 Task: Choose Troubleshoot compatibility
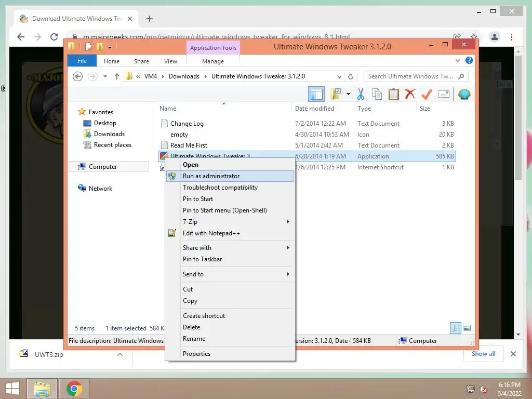(230, 187)
